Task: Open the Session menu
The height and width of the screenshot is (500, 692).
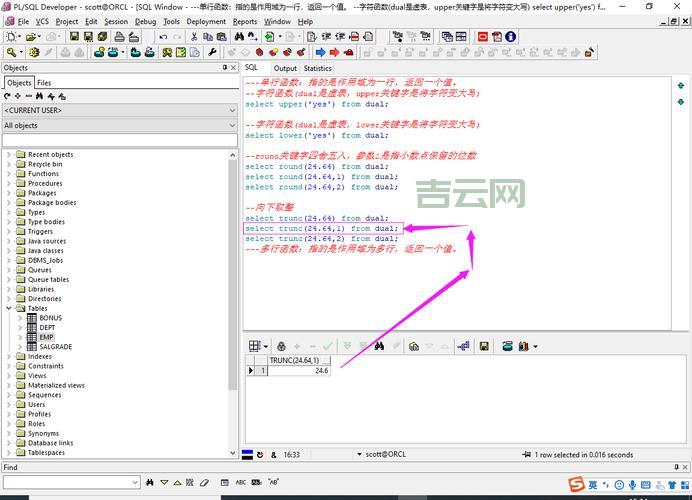Action: (116, 21)
